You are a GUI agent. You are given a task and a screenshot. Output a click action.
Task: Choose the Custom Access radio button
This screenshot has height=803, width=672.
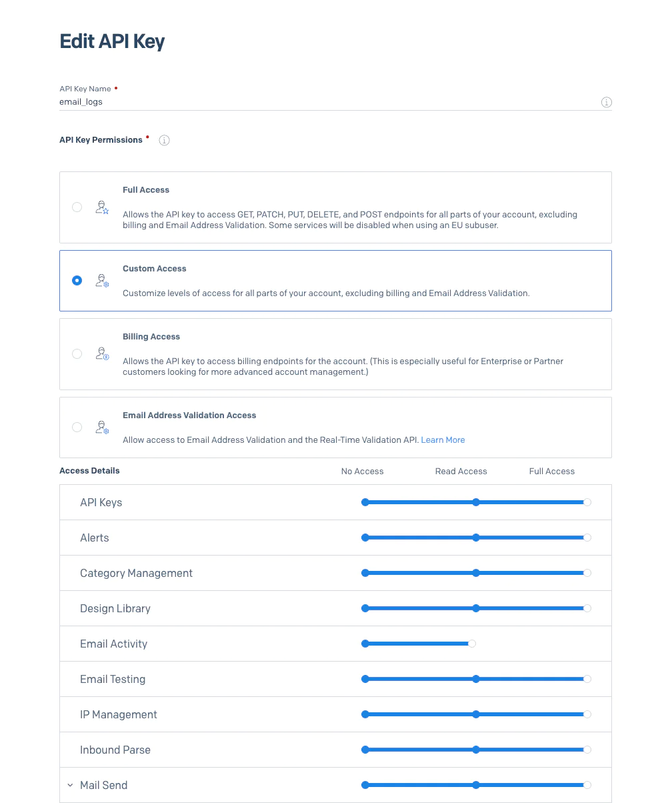[x=77, y=281]
